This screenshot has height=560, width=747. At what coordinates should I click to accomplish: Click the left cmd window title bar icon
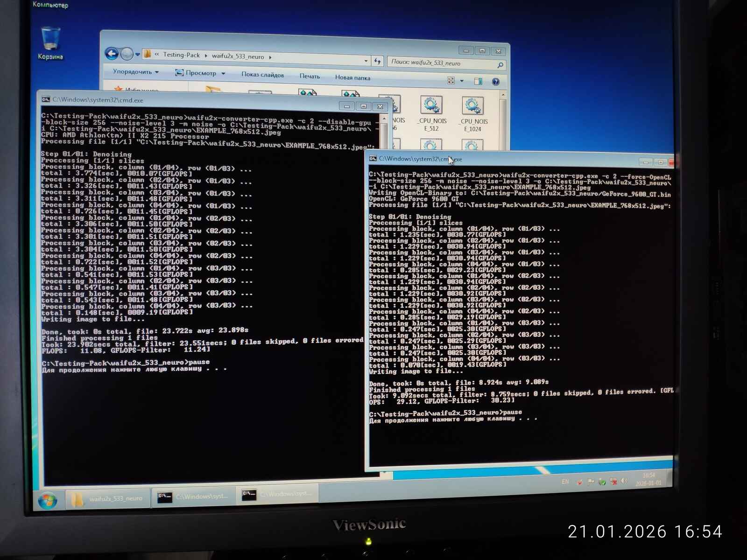point(46,99)
